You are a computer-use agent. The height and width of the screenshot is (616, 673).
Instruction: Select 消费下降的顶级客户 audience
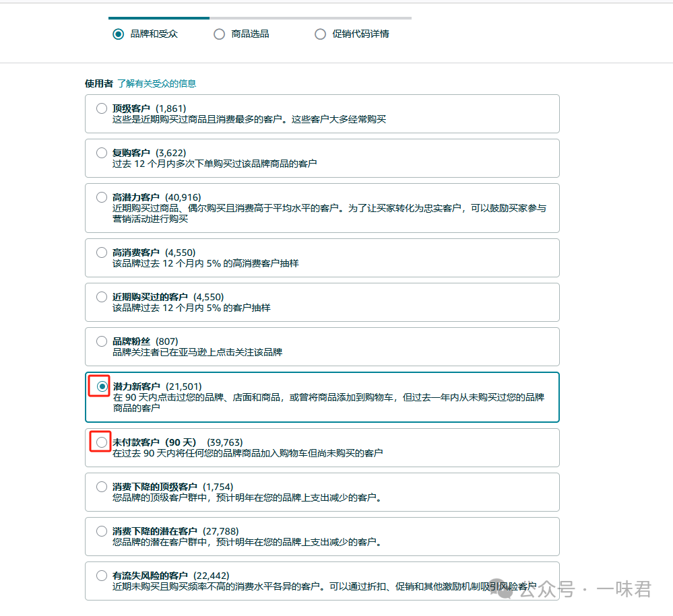coord(102,486)
